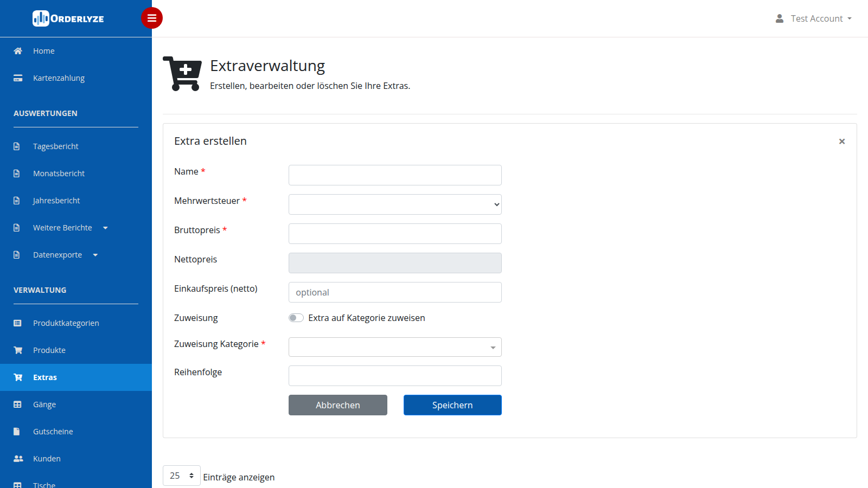
Task: Open Monatsbericht in the sidebar
Action: tap(59, 174)
